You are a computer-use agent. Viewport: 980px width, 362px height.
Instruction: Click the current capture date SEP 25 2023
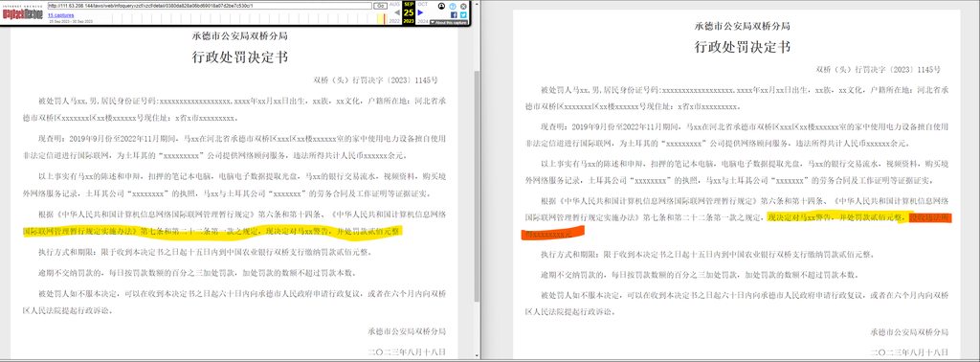[x=409, y=12]
